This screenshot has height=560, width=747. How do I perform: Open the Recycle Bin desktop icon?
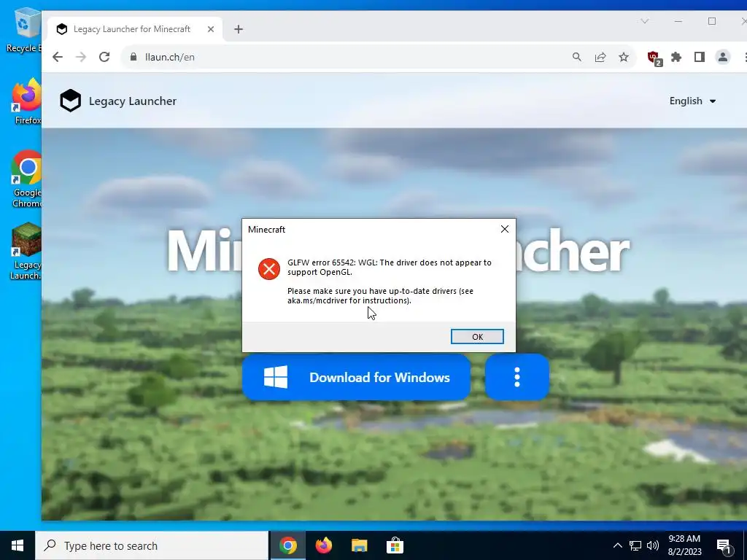click(24, 29)
